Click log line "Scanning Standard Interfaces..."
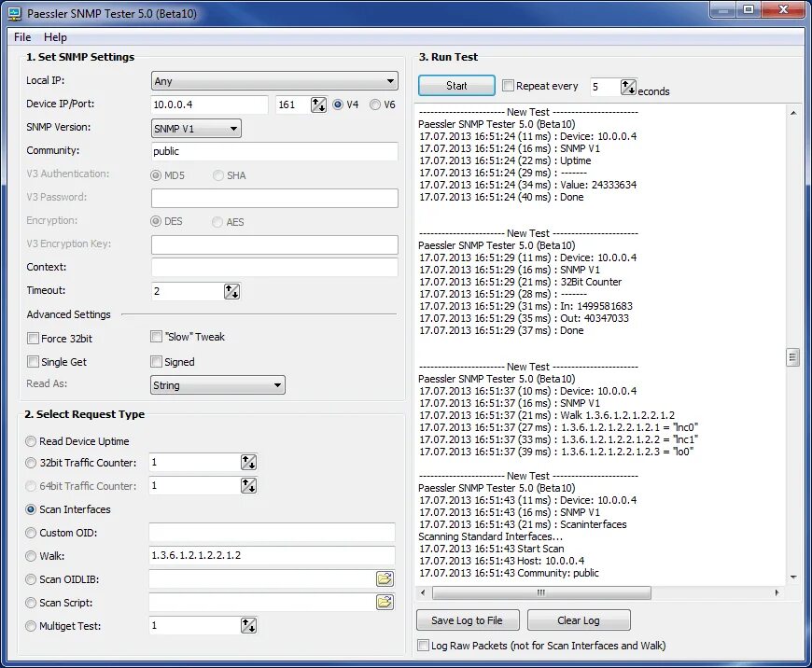The width and height of the screenshot is (812, 668). tap(490, 536)
